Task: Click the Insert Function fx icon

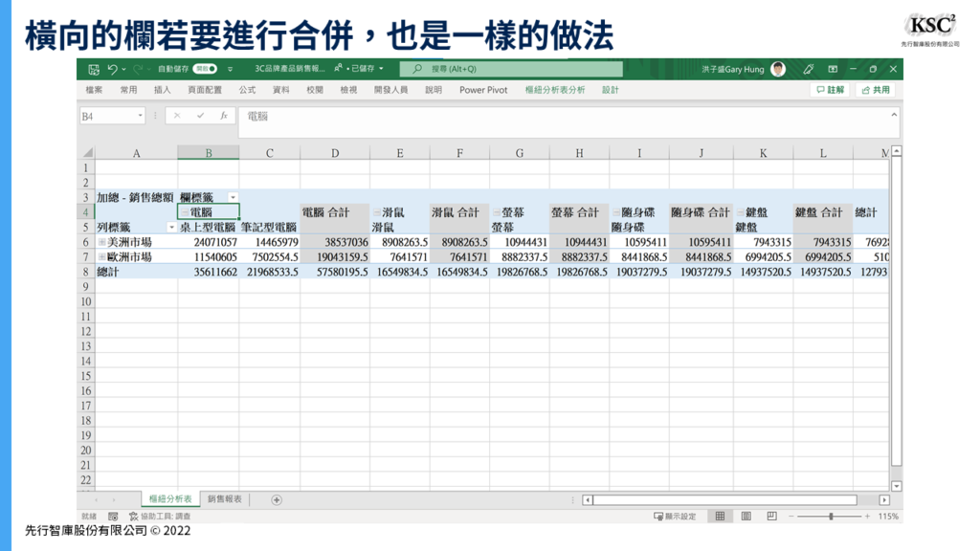Action: tap(223, 116)
